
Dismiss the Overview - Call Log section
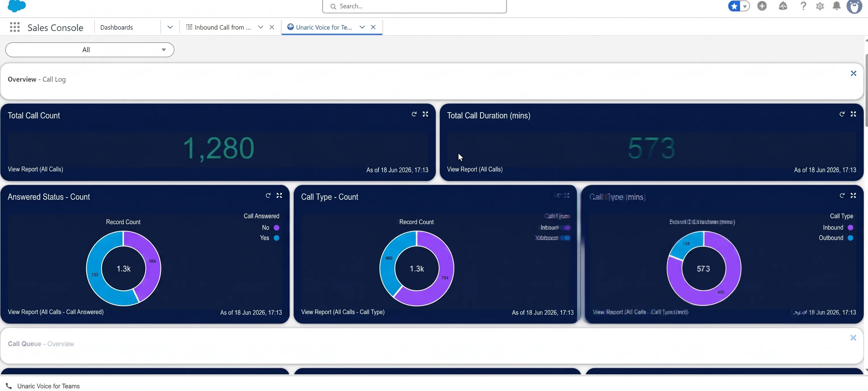pyautogui.click(x=853, y=74)
